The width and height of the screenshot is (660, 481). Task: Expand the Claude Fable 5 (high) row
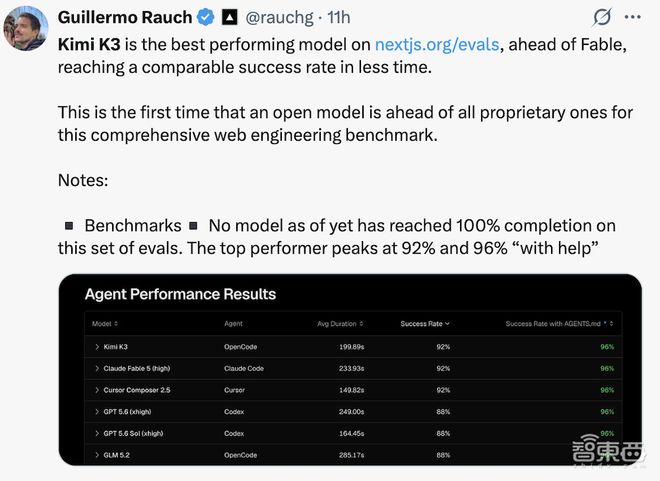click(x=97, y=368)
